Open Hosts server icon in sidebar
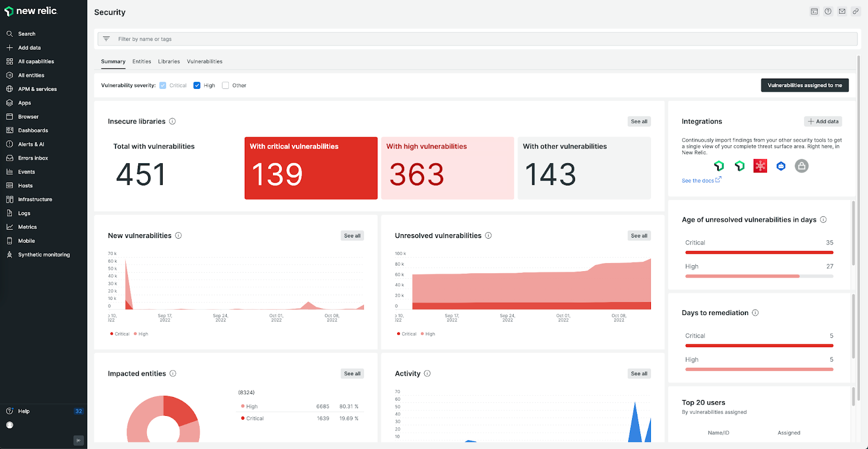 click(9, 185)
